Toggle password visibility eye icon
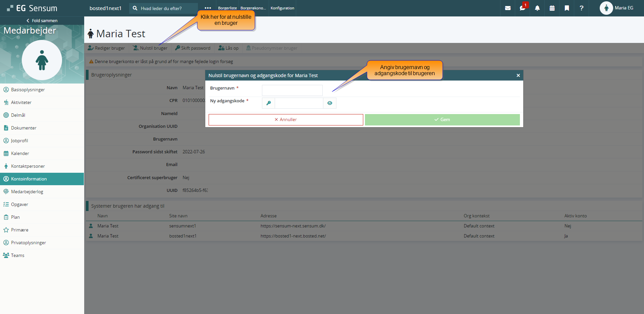 (x=330, y=103)
